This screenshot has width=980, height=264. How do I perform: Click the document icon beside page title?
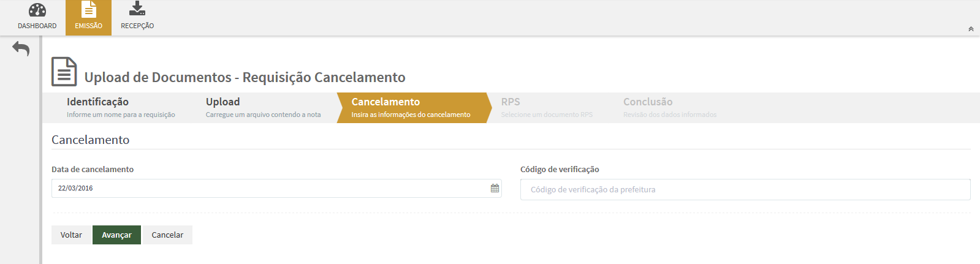(64, 72)
